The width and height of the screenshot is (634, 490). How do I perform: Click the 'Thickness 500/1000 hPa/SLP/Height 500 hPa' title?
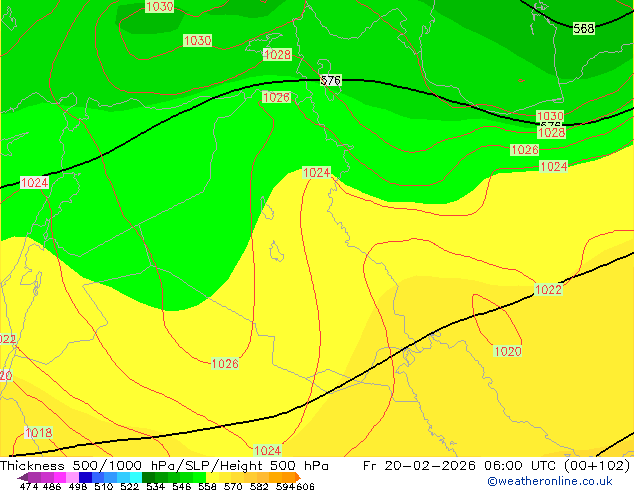(164, 466)
